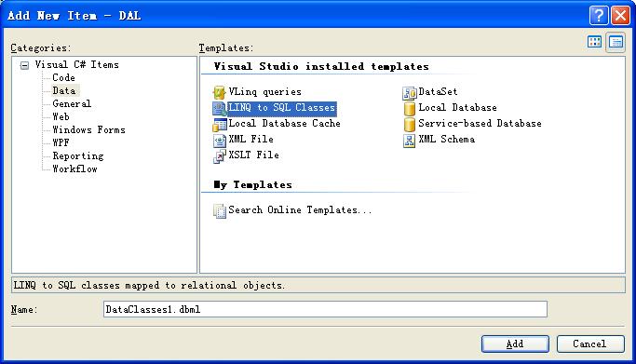Switch to small icons list view
The height and width of the screenshot is (364, 636).
616,42
